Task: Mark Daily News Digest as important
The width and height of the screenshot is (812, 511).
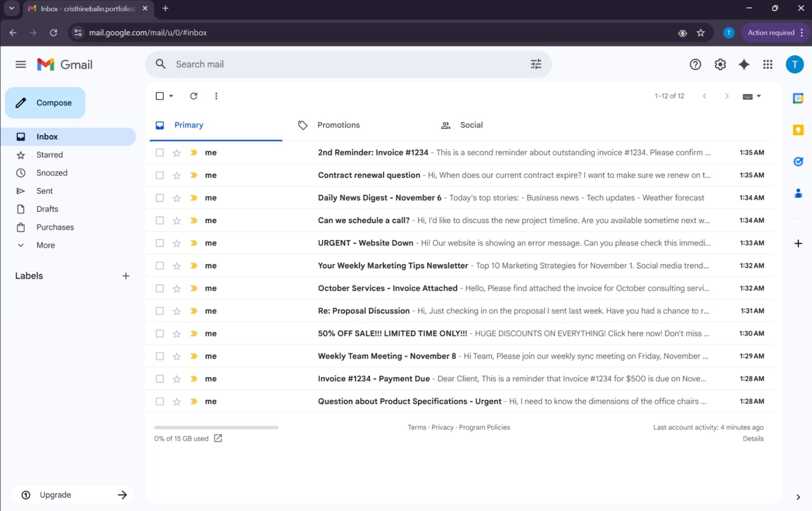Action: tap(194, 198)
